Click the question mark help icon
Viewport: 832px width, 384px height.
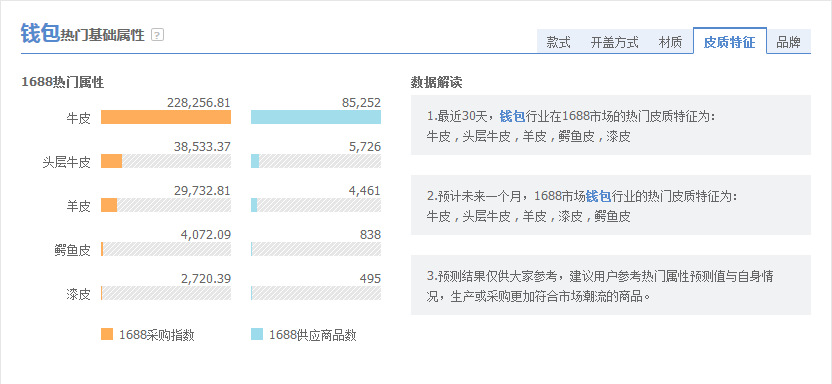(x=158, y=35)
